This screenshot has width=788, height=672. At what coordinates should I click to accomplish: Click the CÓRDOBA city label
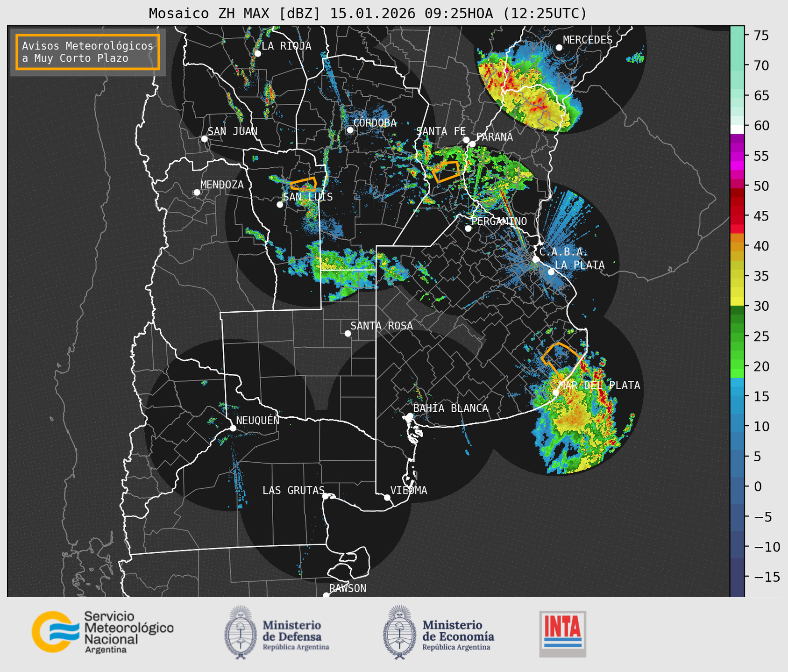coord(375,122)
